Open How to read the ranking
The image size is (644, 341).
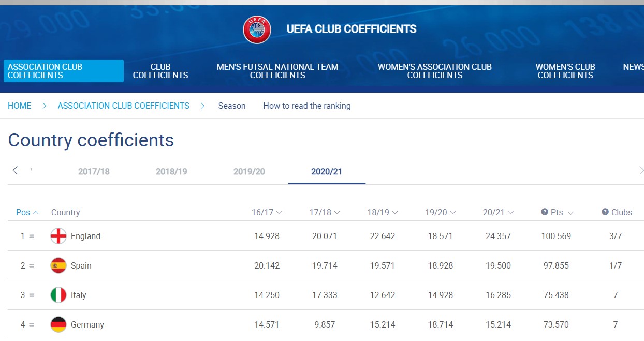click(x=307, y=106)
